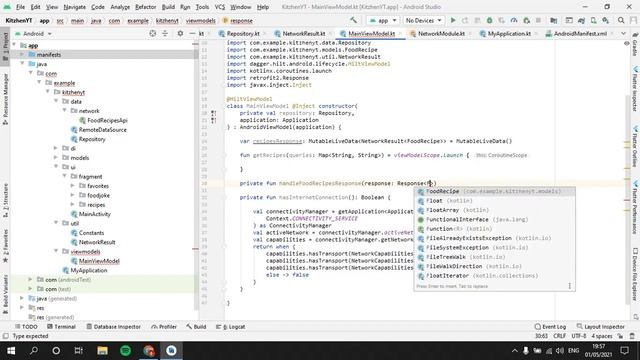Select FunctionalInterface completion suggestion
640x360 pixels.
(x=494, y=220)
